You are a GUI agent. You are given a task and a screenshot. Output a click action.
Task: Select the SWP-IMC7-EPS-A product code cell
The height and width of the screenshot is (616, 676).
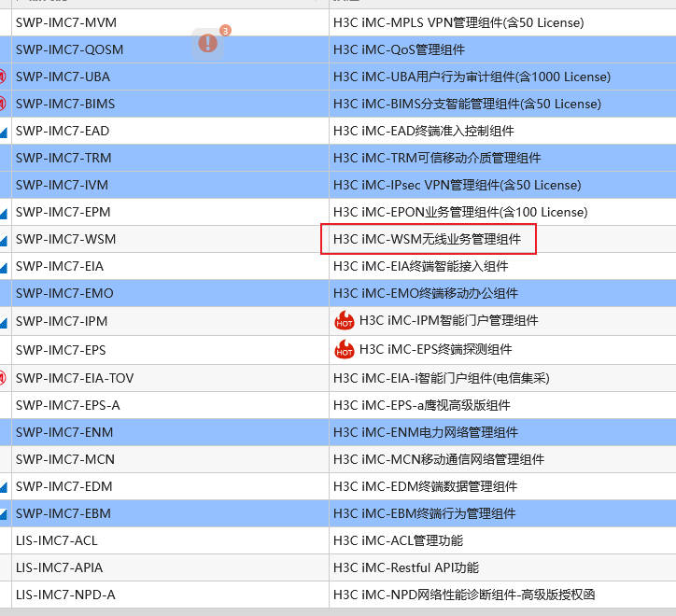tap(170, 405)
